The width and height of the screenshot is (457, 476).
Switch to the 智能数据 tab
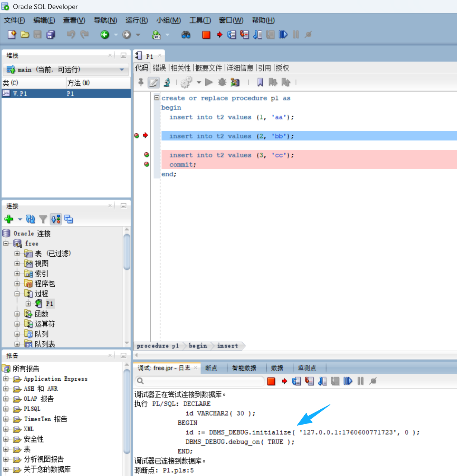coord(244,368)
